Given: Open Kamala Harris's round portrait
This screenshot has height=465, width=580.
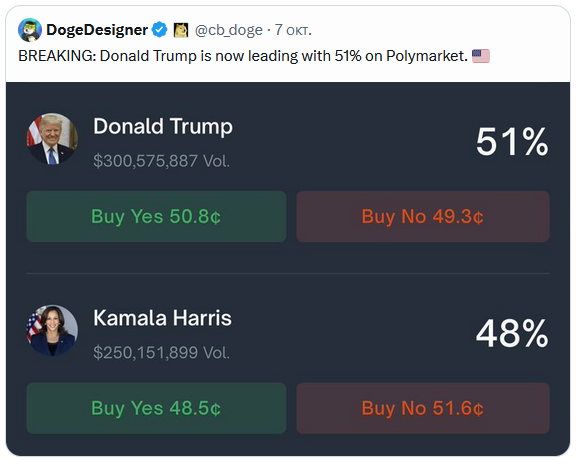Looking at the screenshot, I should (x=52, y=331).
